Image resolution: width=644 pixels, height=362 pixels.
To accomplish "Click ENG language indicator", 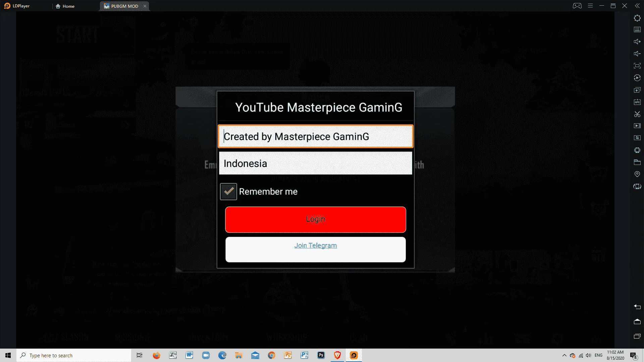I will point(598,355).
